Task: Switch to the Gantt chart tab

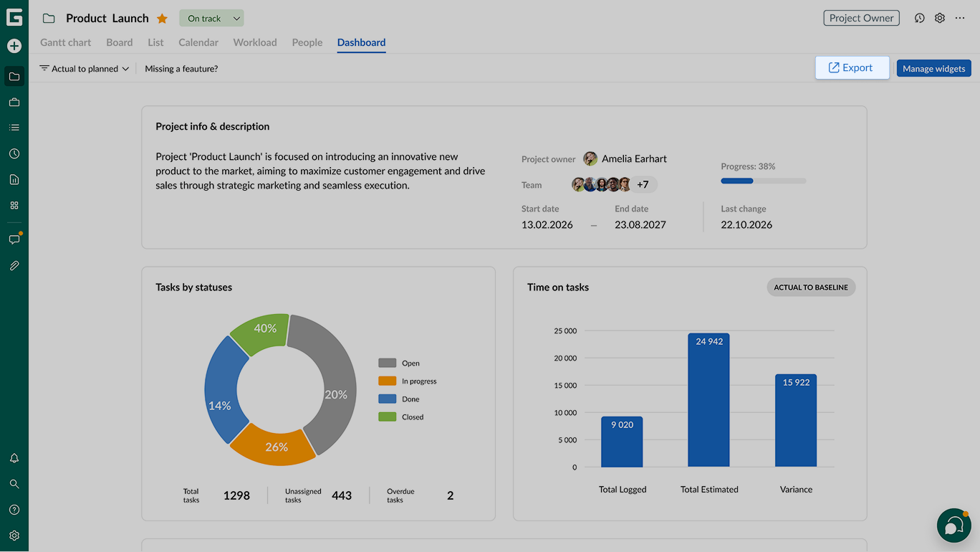Action: pos(66,42)
